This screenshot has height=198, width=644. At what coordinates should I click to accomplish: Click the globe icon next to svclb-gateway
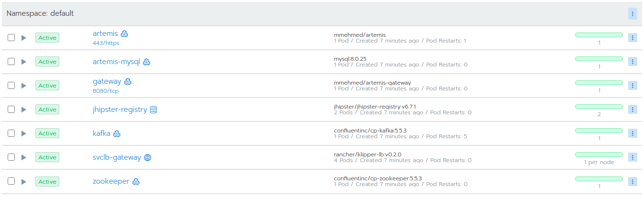pos(148,157)
